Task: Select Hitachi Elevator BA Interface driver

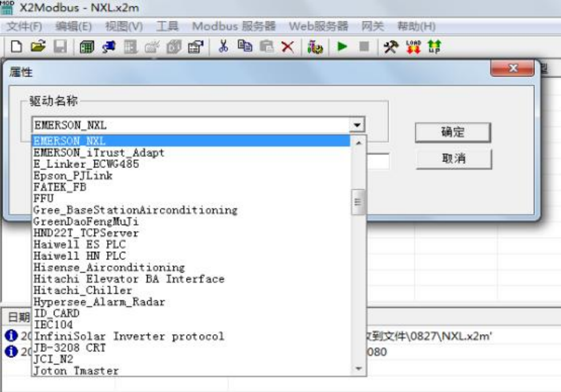Action: pos(191,279)
